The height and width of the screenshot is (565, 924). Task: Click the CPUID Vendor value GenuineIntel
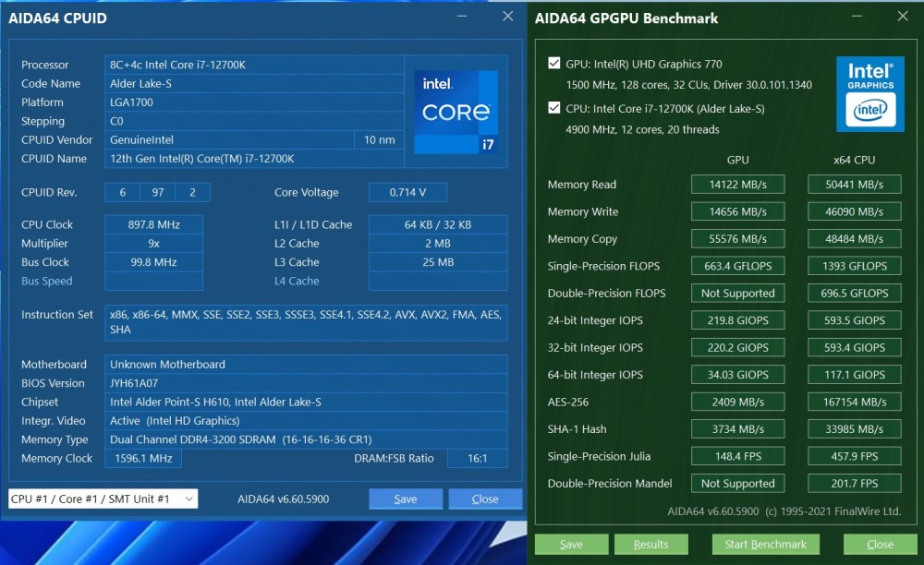[229, 140]
